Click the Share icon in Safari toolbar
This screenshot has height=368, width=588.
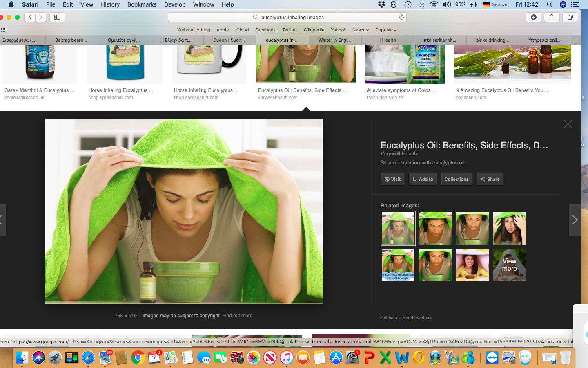click(x=552, y=17)
